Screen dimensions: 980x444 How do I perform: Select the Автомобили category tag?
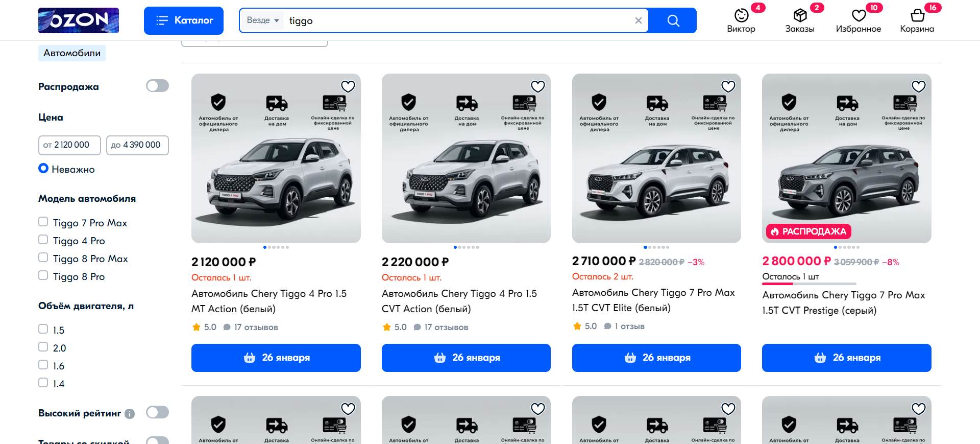tap(72, 53)
